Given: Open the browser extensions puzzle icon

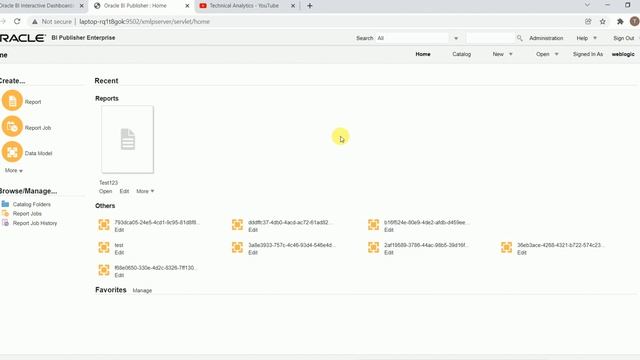Looking at the screenshot, I should point(620,22).
